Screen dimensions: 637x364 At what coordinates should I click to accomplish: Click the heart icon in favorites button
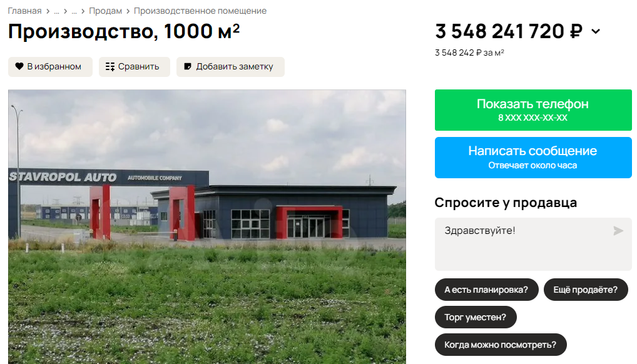point(19,66)
